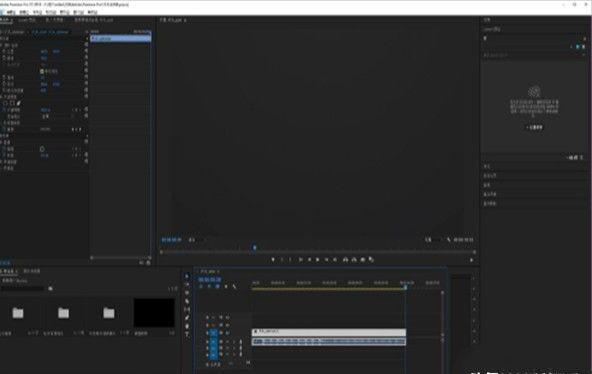Reset the Motion effect parameters
The height and width of the screenshot is (374, 592).
86,45
